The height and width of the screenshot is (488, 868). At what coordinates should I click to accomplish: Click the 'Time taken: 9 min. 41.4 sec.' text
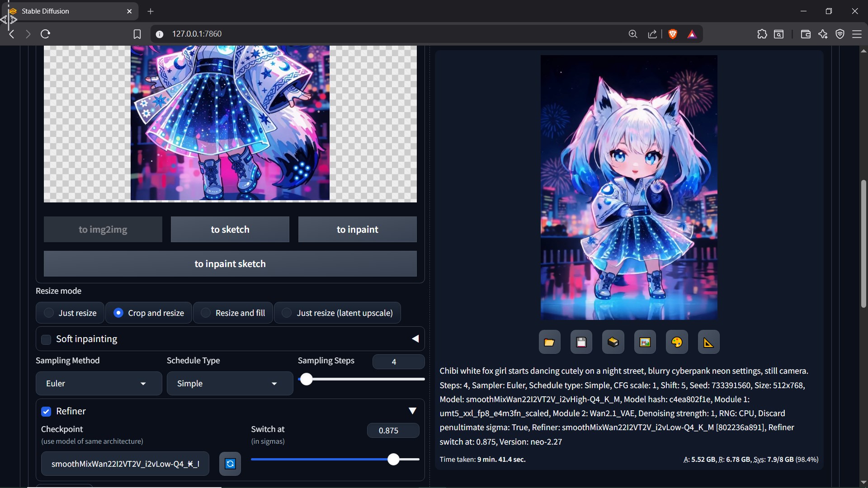[482, 460]
